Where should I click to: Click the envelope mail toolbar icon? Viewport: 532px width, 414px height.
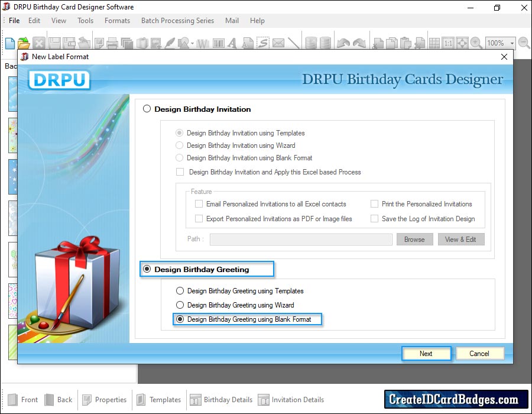(x=278, y=43)
